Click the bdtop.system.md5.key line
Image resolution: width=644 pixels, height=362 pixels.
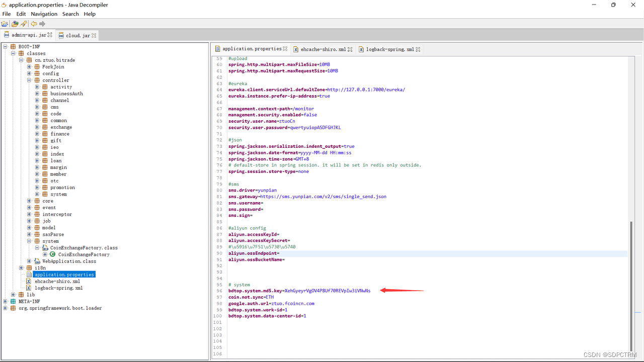(x=299, y=291)
